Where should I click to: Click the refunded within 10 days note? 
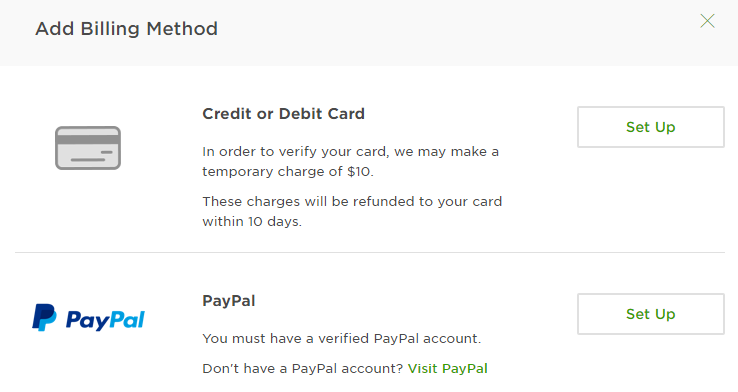point(352,211)
